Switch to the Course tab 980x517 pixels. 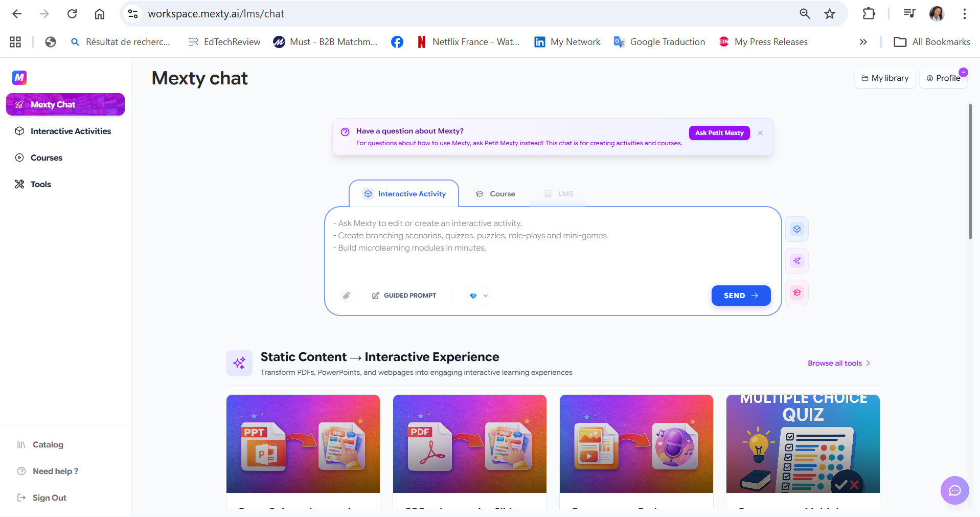(x=495, y=194)
